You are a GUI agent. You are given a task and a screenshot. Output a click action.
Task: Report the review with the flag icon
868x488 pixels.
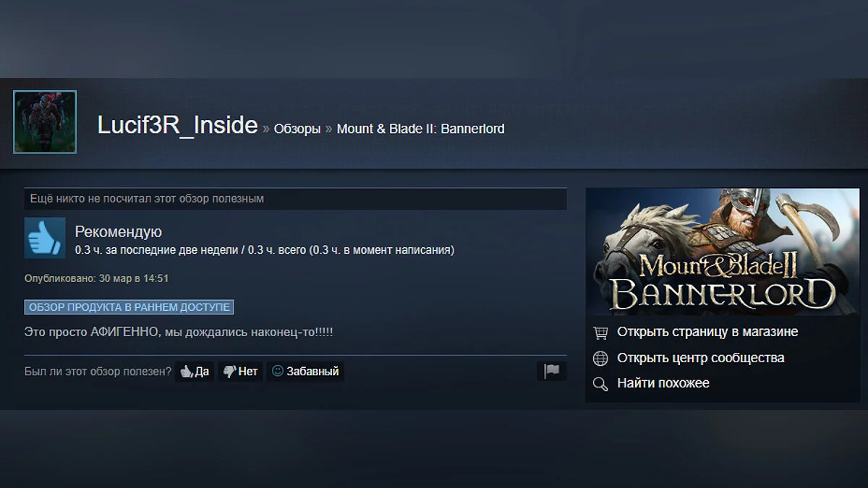pyautogui.click(x=552, y=371)
